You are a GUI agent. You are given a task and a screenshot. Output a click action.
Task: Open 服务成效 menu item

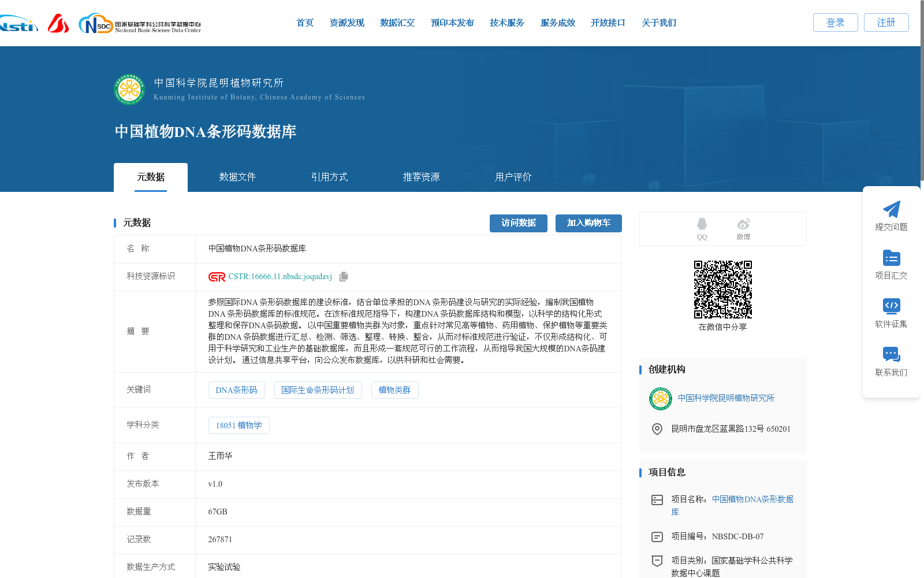558,23
